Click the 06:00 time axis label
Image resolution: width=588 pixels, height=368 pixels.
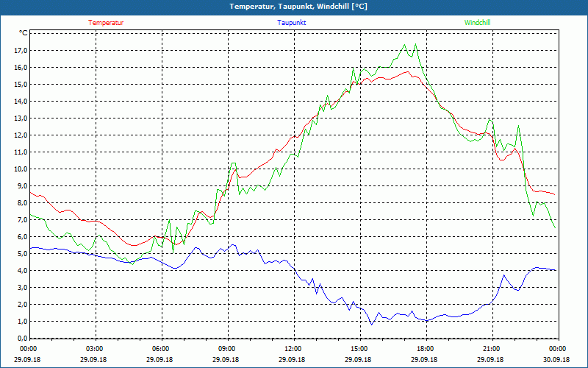click(159, 349)
